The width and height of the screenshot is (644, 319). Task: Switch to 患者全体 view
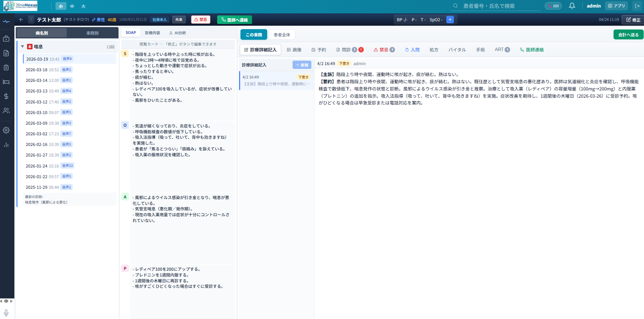[x=282, y=34]
